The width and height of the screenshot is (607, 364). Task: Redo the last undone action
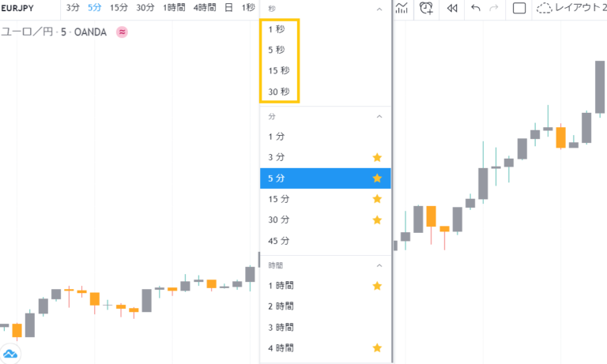[494, 8]
